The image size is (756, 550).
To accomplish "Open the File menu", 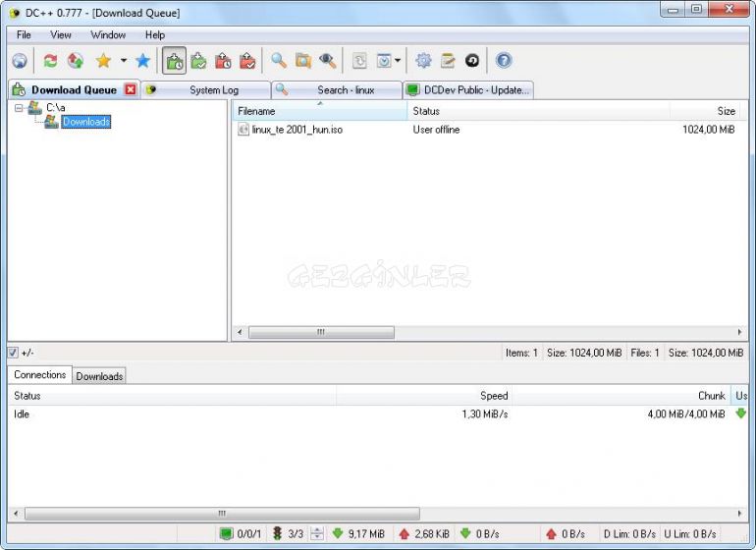I will (x=24, y=34).
